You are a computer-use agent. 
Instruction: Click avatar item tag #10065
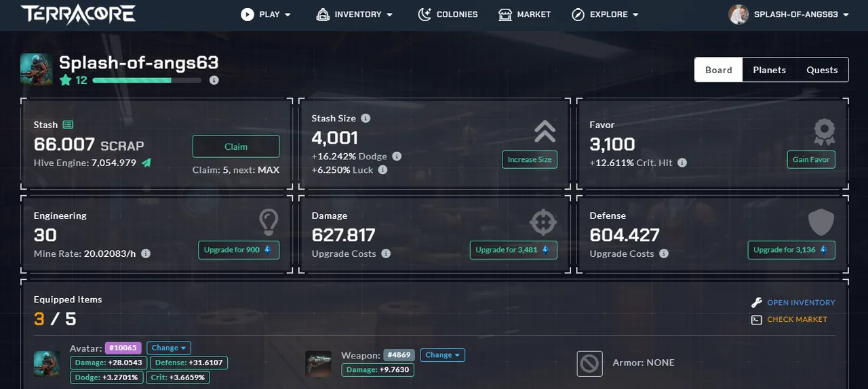[123, 348]
